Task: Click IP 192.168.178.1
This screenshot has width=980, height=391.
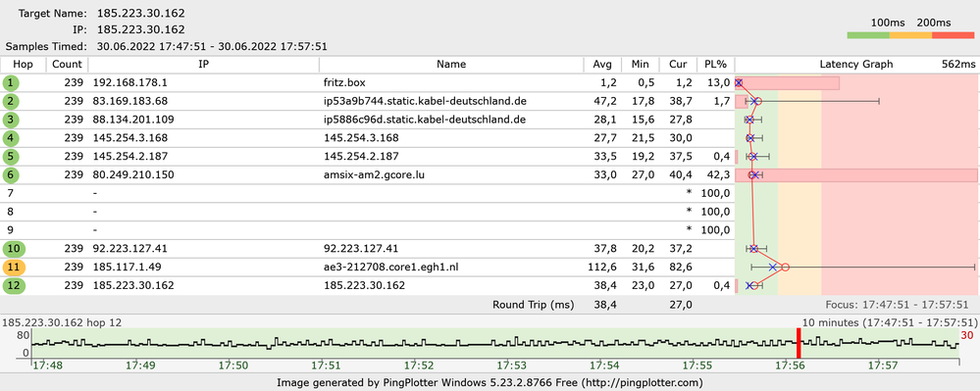Action: point(130,82)
